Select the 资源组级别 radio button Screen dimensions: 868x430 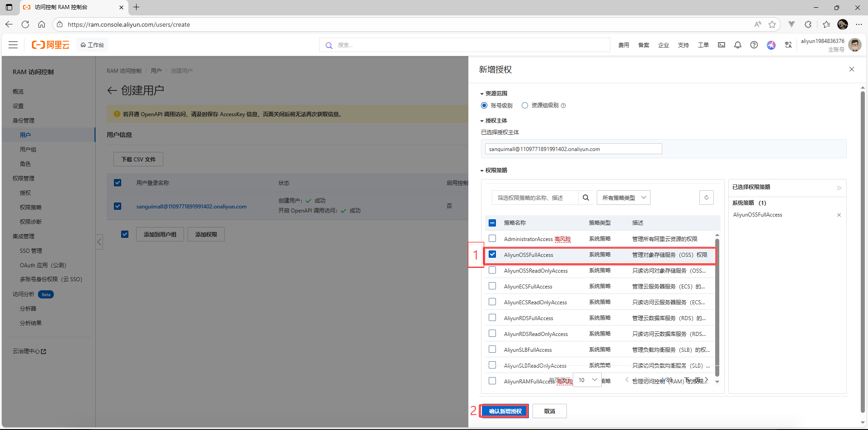524,105
